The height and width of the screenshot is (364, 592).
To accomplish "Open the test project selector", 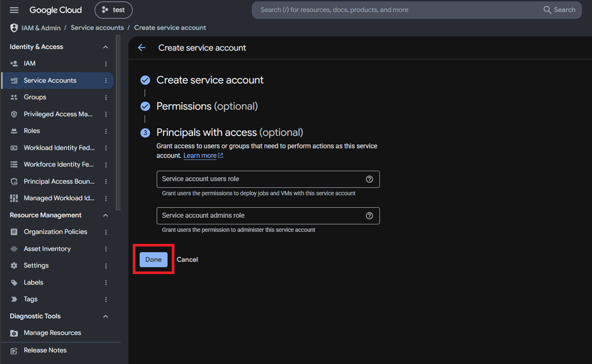I will tap(114, 10).
